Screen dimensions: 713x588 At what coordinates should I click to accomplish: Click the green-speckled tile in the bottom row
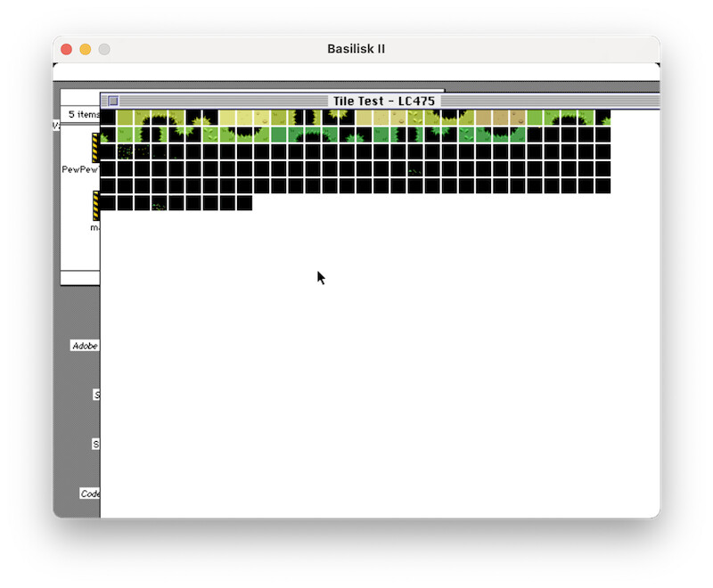[159, 203]
